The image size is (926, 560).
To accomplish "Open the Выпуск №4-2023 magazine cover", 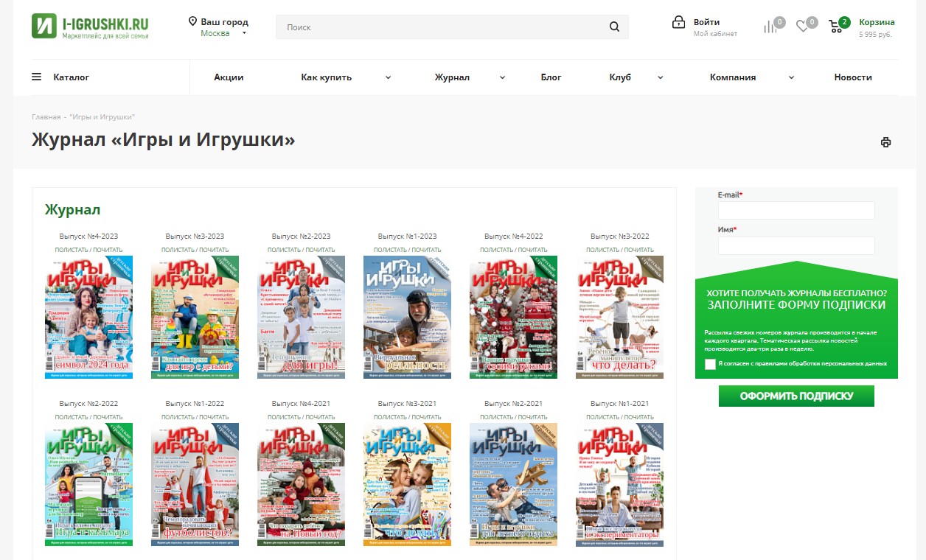I will click(88, 317).
